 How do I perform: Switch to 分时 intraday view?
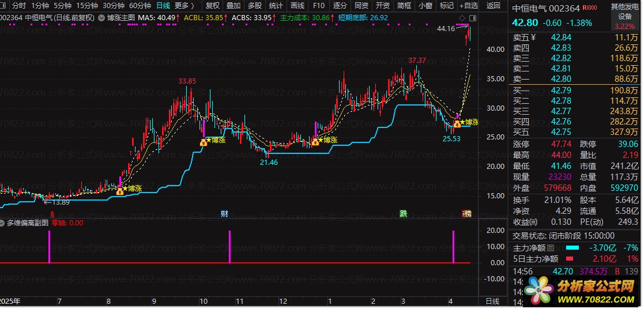coord(19,6)
